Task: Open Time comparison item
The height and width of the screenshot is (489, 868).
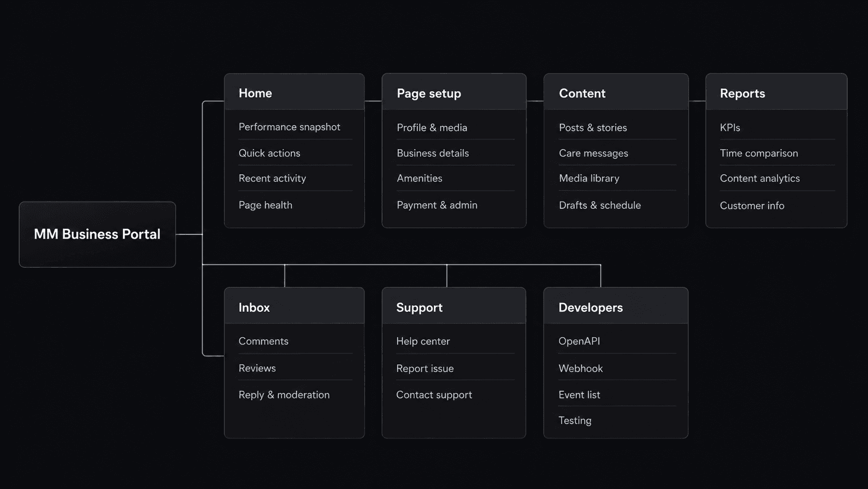Action: (x=758, y=153)
